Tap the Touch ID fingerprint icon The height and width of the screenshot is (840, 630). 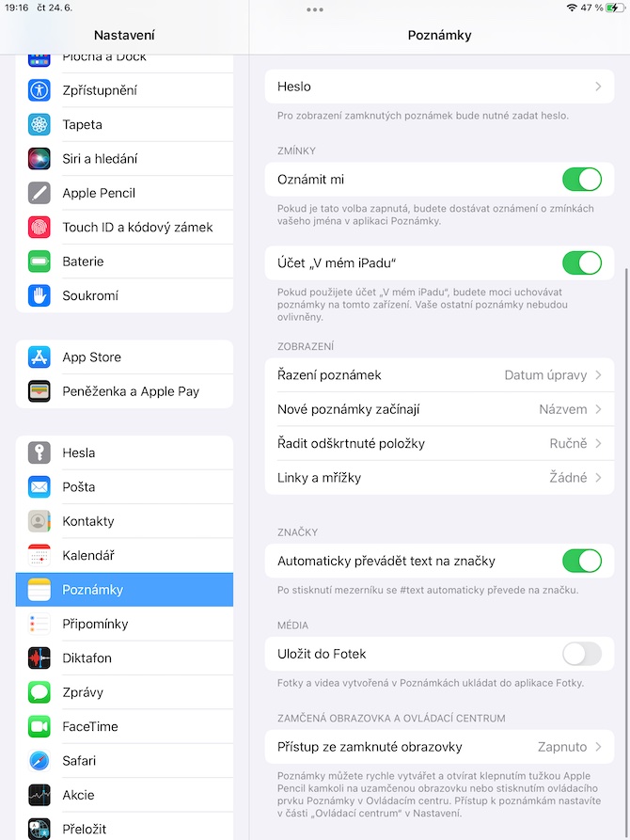pyautogui.click(x=39, y=227)
